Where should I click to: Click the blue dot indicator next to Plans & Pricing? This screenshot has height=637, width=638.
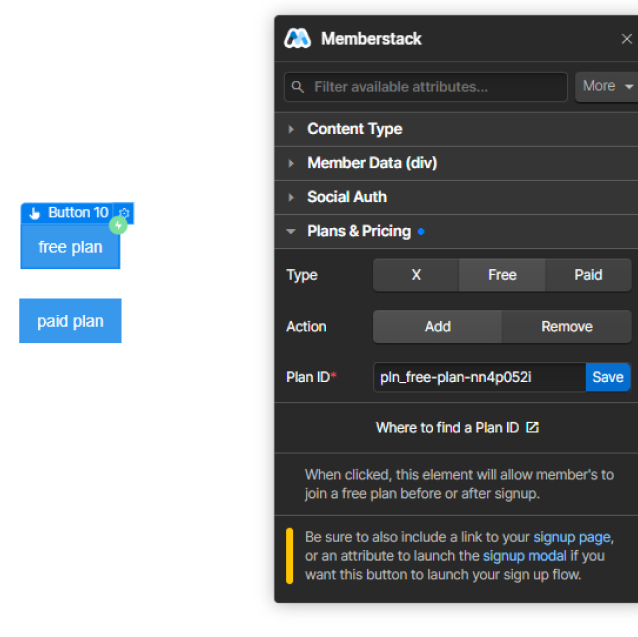421,231
